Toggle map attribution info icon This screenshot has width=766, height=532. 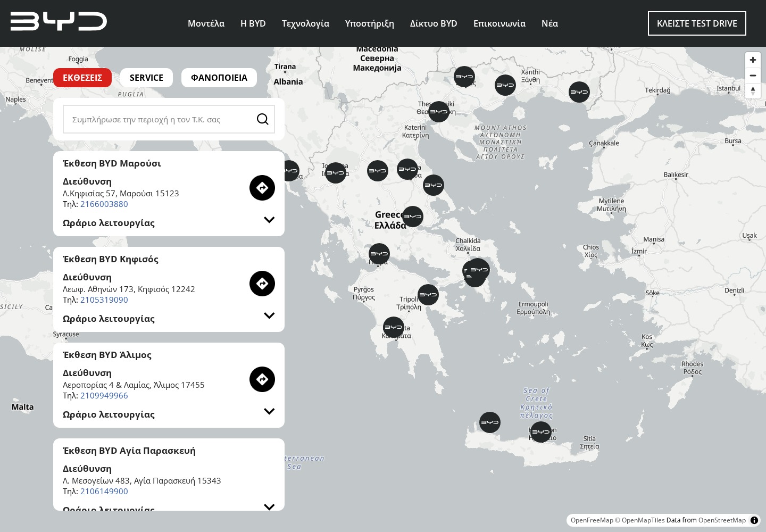click(754, 520)
